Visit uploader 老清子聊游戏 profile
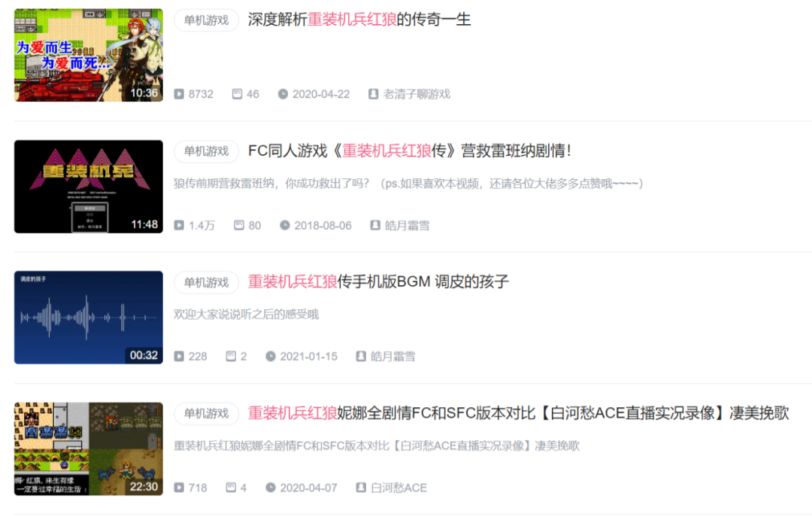Viewport: 812px width, 517px height. point(417,94)
